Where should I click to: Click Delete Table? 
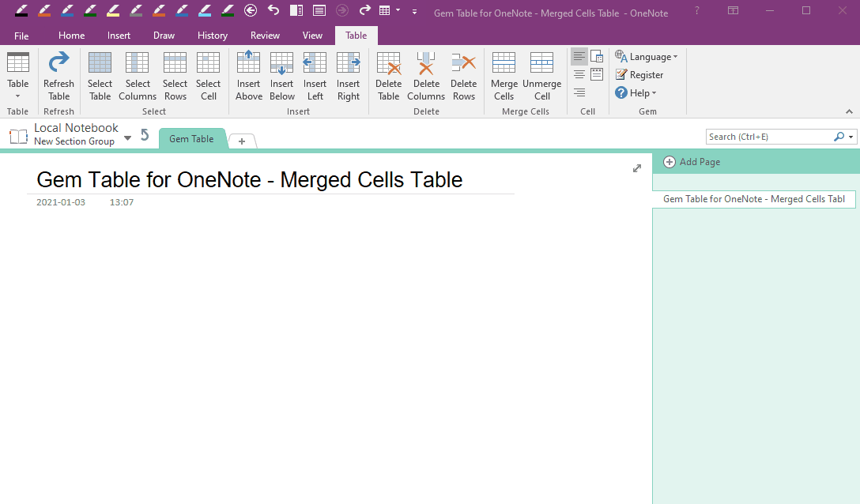(388, 76)
